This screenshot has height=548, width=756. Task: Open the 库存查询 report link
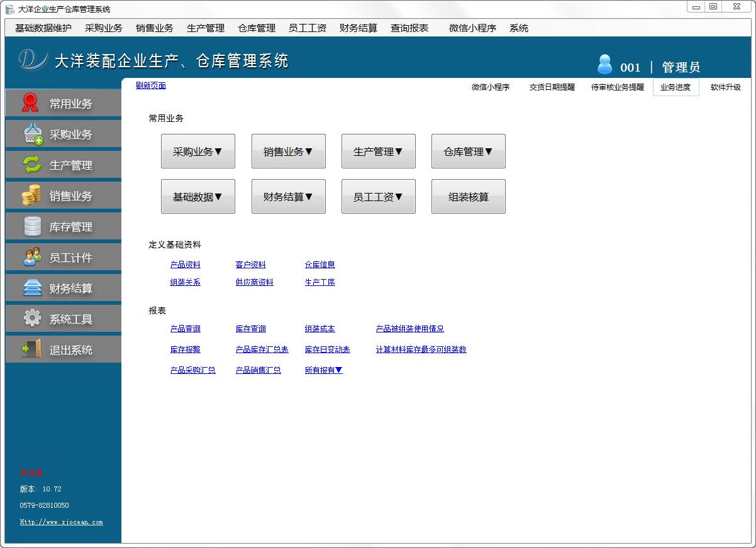click(251, 329)
